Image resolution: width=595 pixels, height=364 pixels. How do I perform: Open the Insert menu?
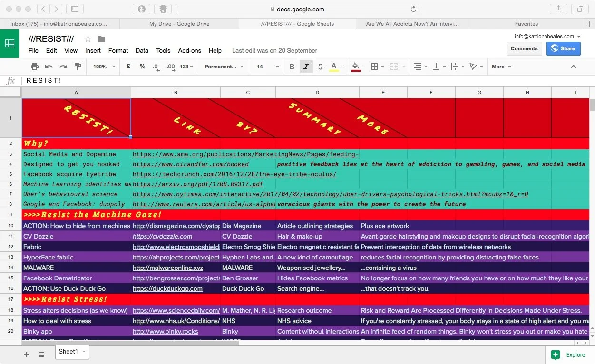93,50
